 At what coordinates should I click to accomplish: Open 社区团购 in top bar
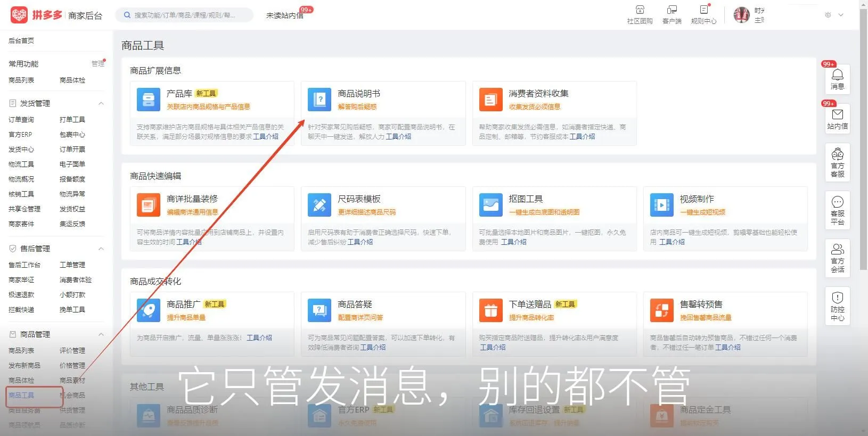[x=640, y=15]
